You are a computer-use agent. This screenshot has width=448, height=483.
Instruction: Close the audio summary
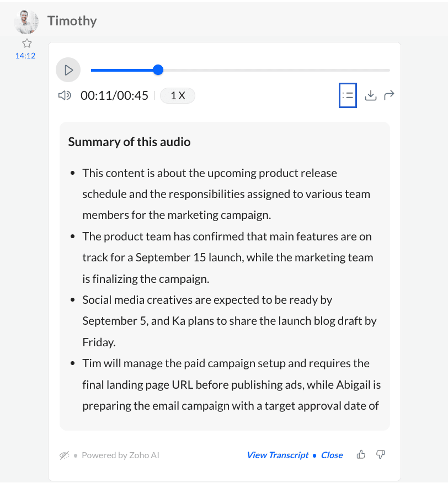point(332,455)
